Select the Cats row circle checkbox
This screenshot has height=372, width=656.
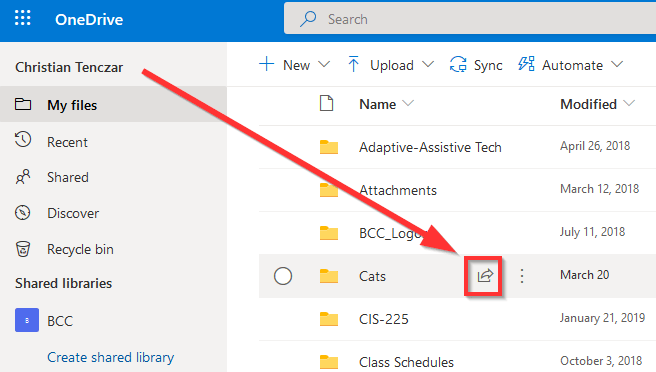point(283,276)
